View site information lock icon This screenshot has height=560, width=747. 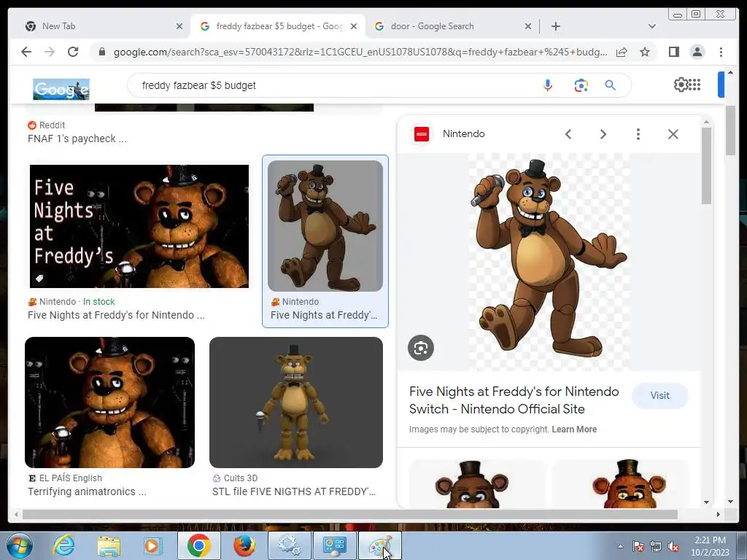102,52
